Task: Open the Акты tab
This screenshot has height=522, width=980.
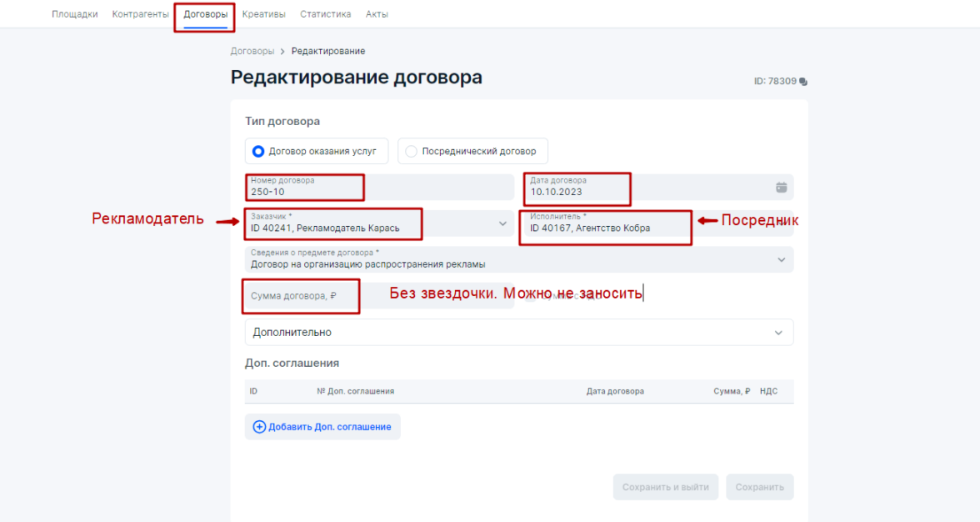Action: (377, 13)
